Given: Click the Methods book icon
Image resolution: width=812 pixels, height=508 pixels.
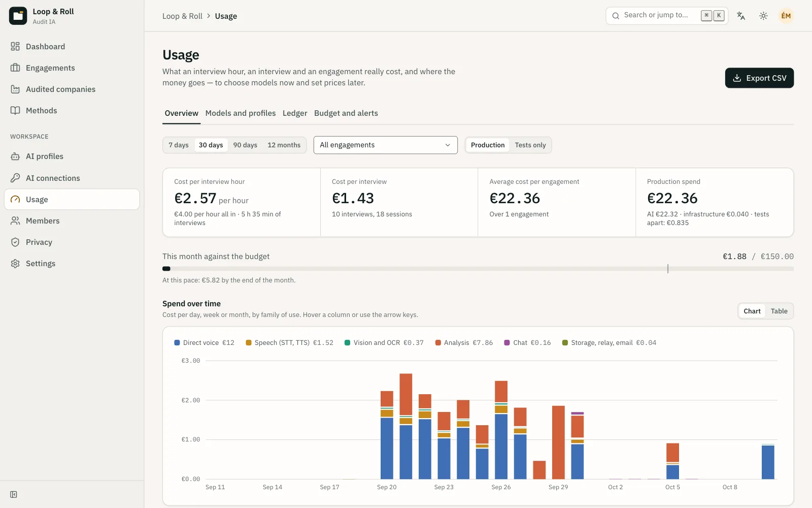Looking at the screenshot, I should 15,110.
